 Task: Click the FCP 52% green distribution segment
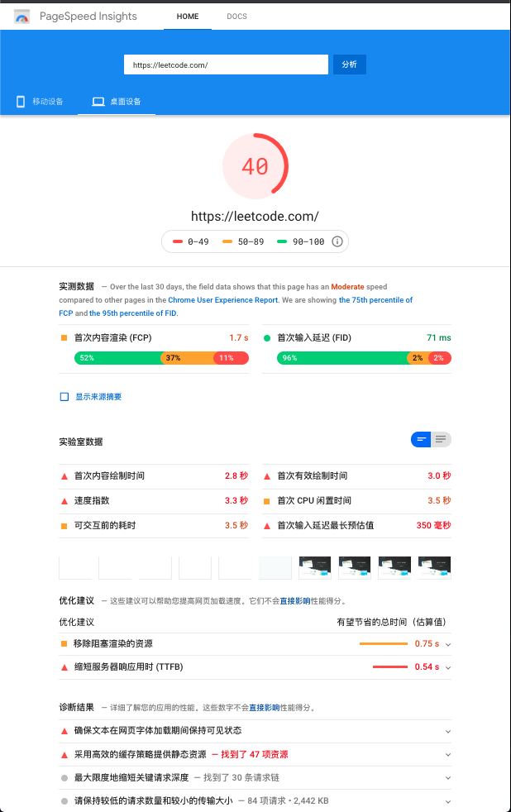click(118, 358)
